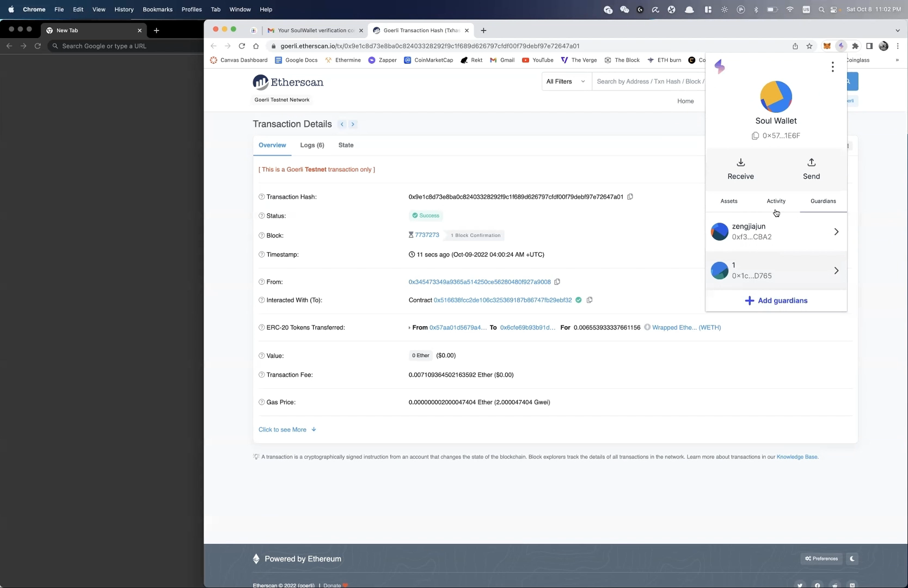Open a new tab with plus button
The image size is (908, 588).
(483, 30)
